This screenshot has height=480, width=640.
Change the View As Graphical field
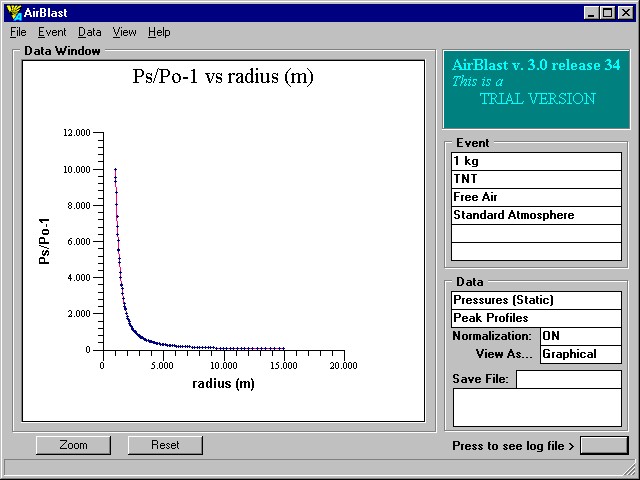(x=581, y=354)
